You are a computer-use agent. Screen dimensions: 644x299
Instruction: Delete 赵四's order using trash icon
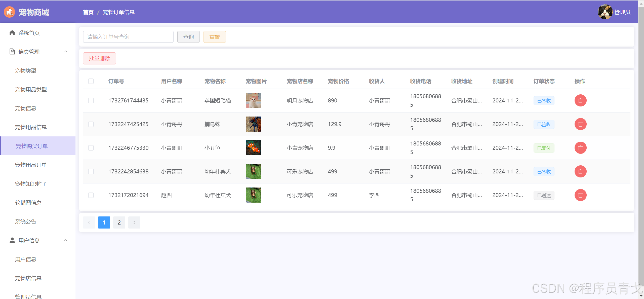(x=580, y=195)
